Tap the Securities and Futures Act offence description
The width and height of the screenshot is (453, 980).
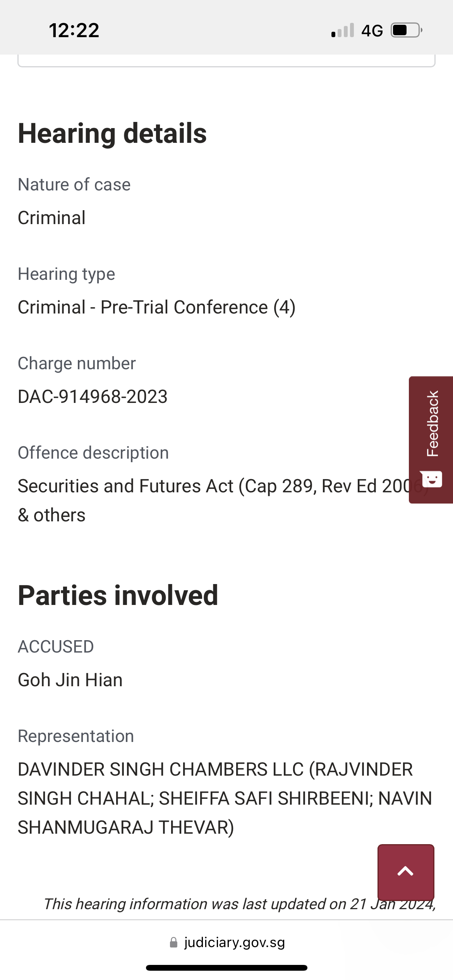223,500
